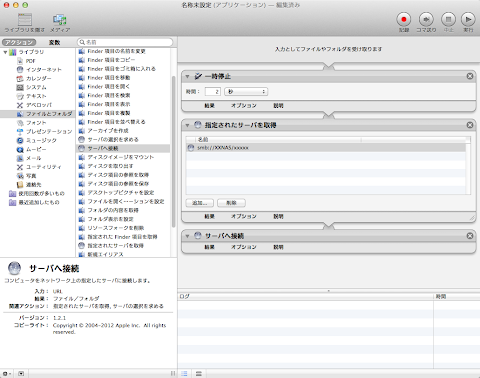
Task: Show オプション of the 一時停止 action
Action: pos(244,106)
